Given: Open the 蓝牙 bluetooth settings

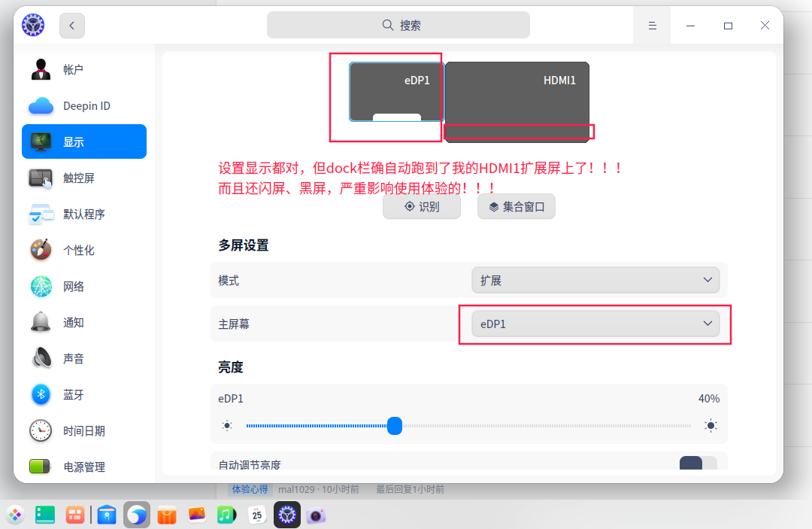Looking at the screenshot, I should 84,395.
